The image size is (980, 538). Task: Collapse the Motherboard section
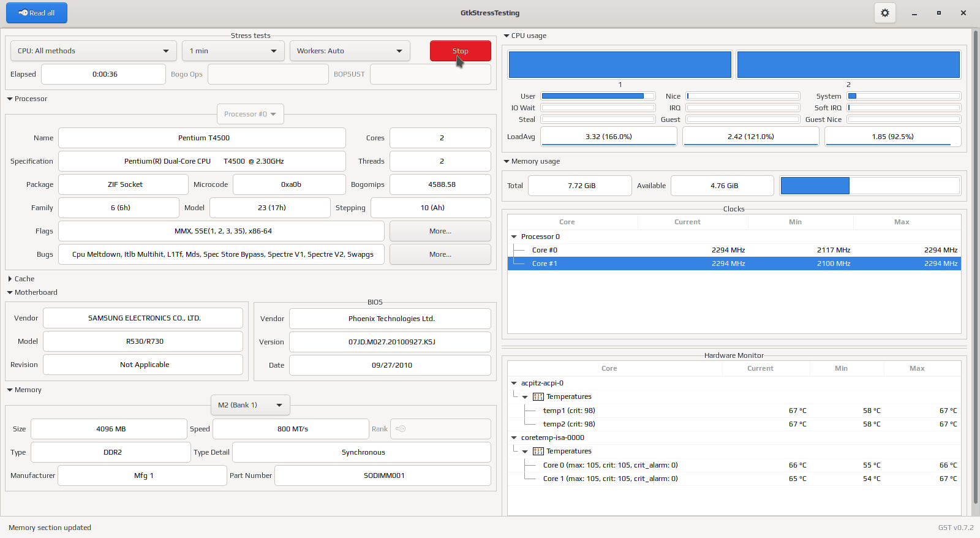(x=32, y=292)
